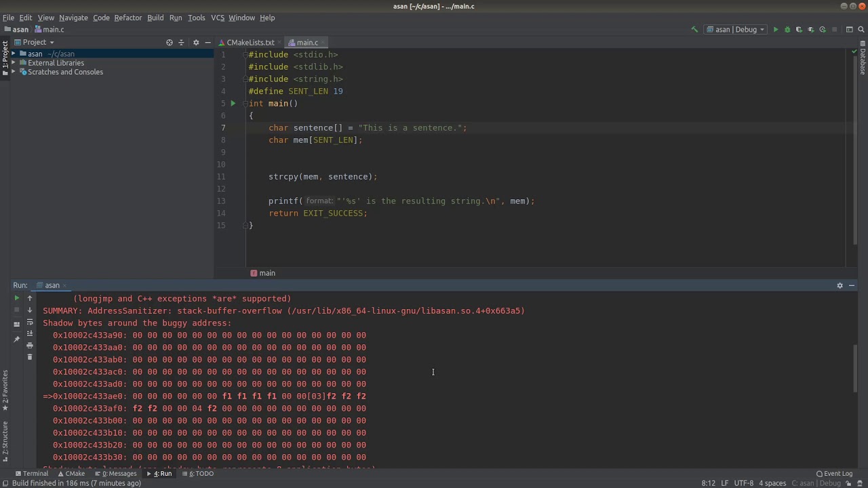Open Project panel settings gear

(x=196, y=42)
